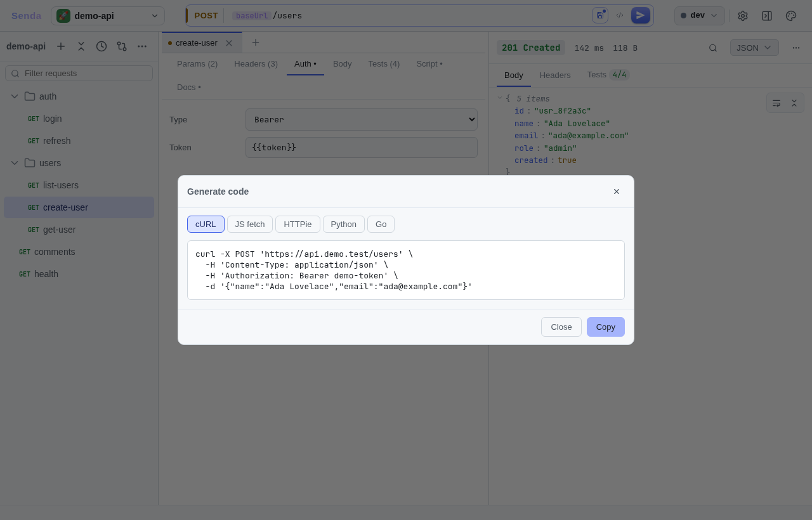812x520 pixels.
Task: Select the users folder icon
Action: point(30,163)
